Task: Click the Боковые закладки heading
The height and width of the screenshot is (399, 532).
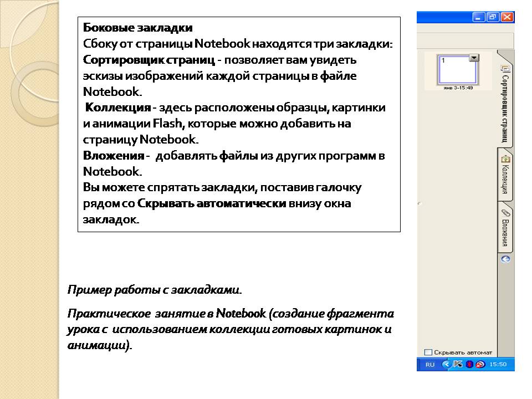Action: [x=138, y=28]
